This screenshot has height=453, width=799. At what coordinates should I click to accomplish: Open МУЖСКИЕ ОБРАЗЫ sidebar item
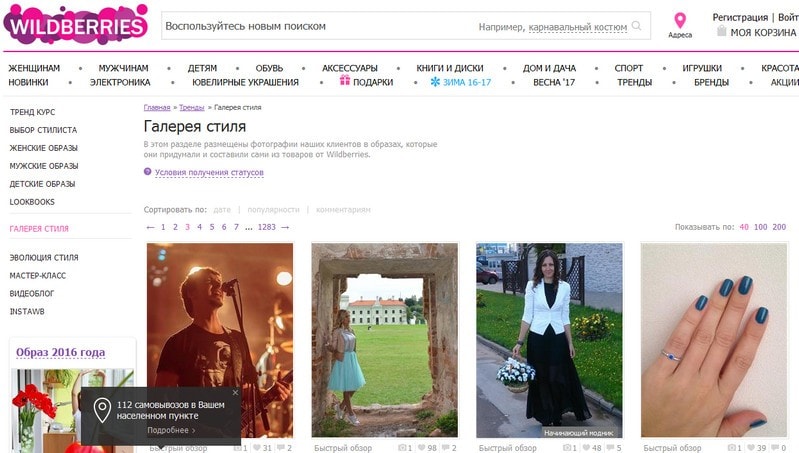click(44, 166)
